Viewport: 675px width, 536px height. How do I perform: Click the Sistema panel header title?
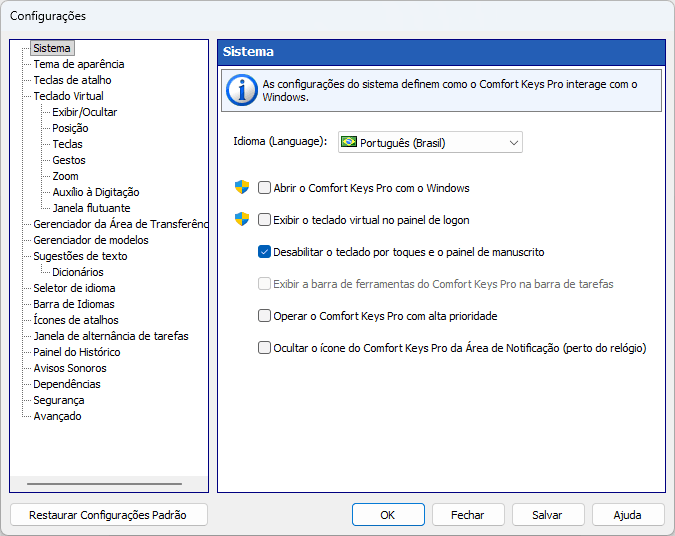point(248,52)
